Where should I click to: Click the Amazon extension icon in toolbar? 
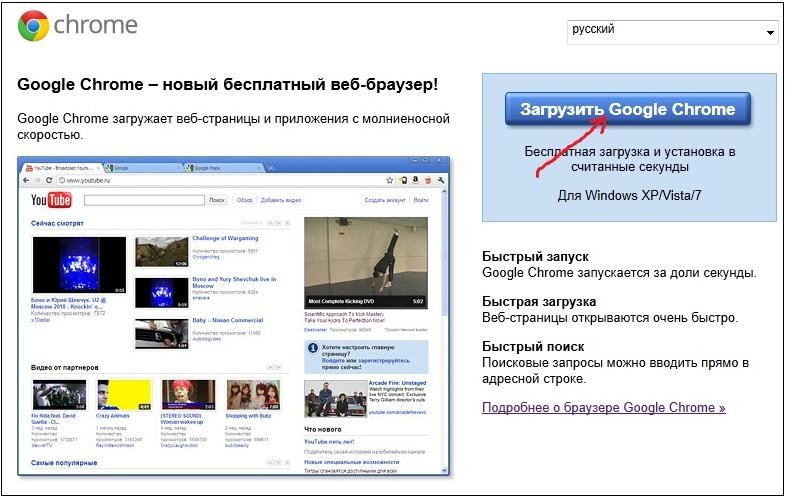[x=415, y=180]
